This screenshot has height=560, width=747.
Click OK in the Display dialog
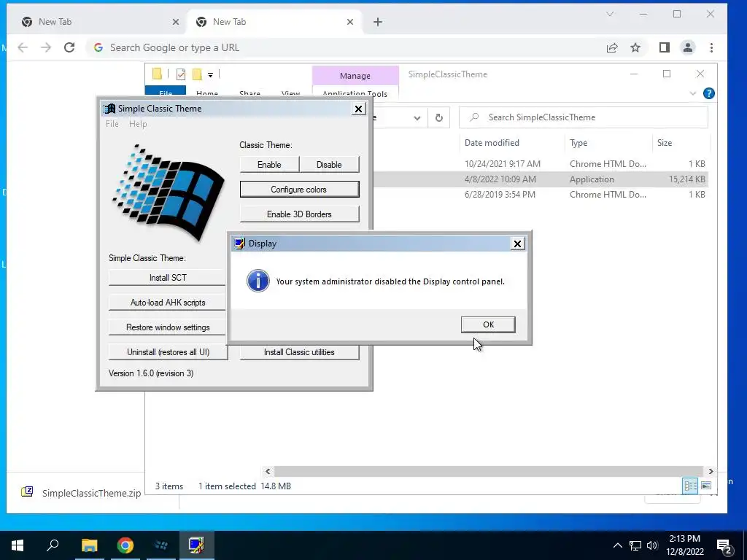point(488,324)
